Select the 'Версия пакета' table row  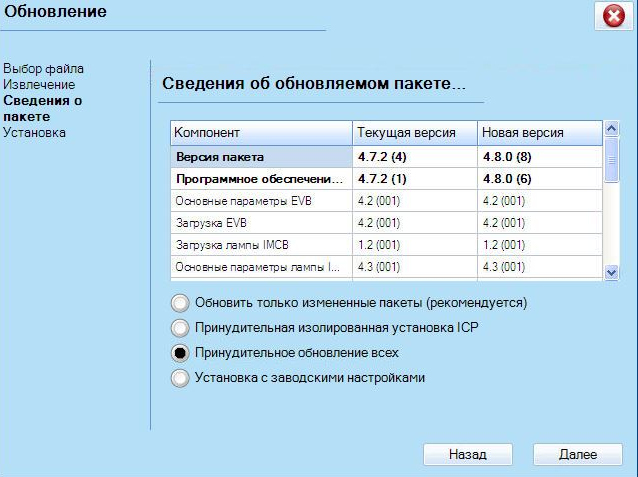[260, 157]
